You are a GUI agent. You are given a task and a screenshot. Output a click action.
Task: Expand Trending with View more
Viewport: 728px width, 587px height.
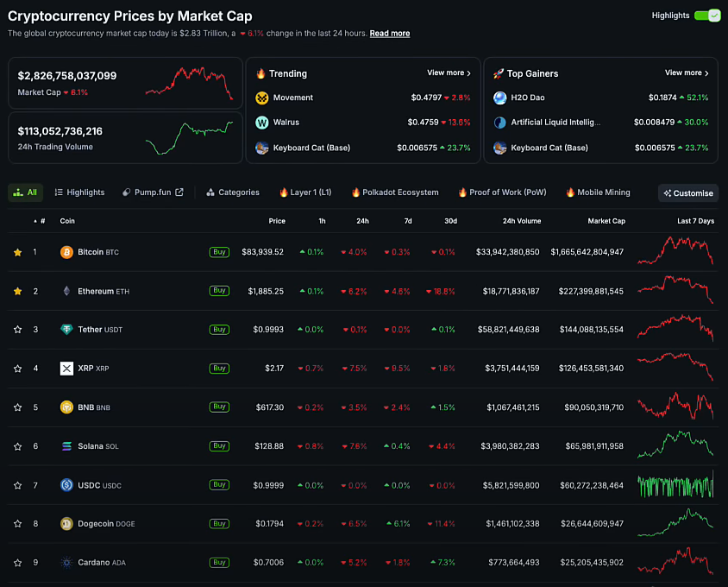449,73
